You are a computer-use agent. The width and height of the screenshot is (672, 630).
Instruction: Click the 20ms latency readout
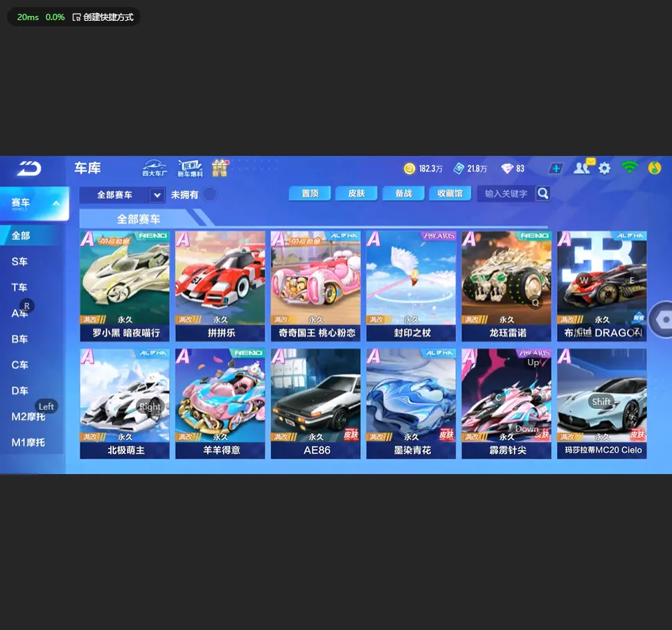(28, 17)
